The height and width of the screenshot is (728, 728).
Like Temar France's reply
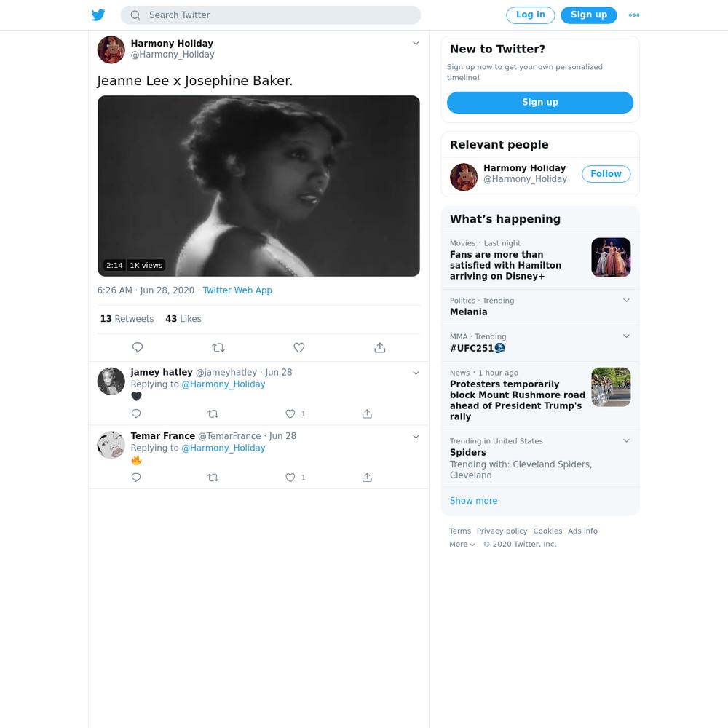coord(290,478)
